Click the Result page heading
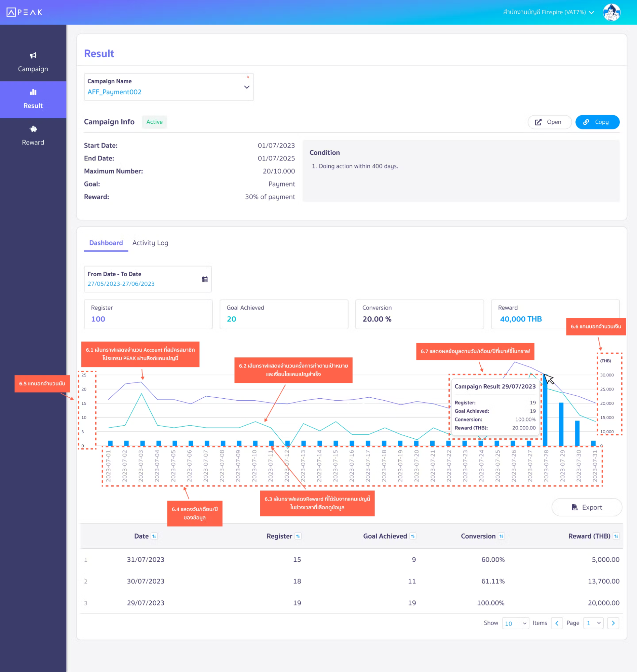 [x=99, y=53]
